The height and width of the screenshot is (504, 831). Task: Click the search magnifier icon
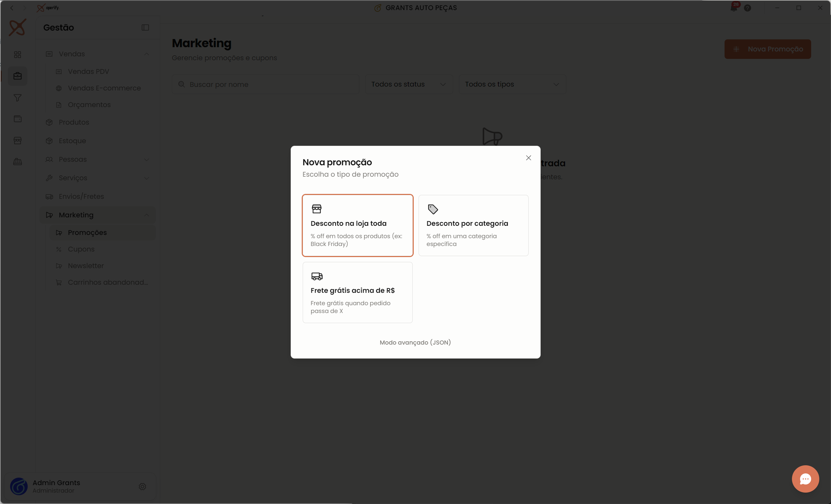[x=181, y=84]
